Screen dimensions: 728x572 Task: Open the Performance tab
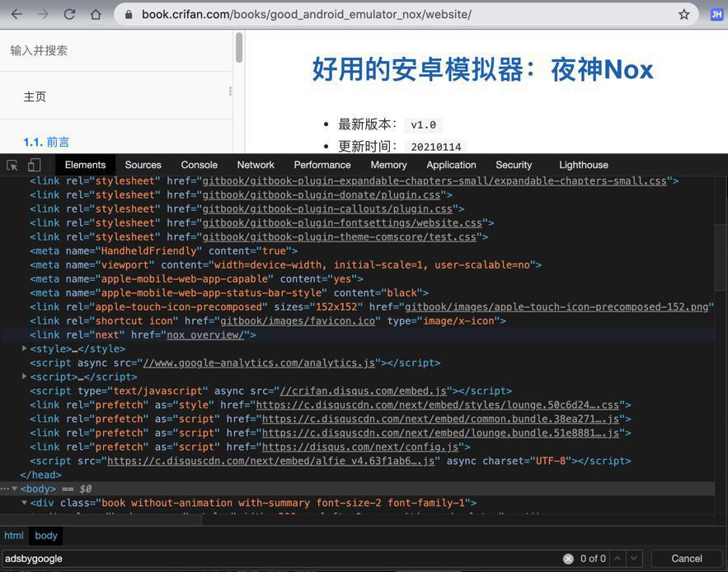(x=322, y=165)
